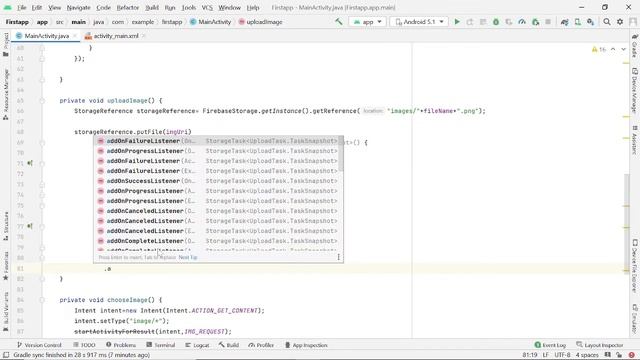Viewport: 640px width, 360px height.
Task: Change the UTF-8 file encoding
Action: pyautogui.click(x=562, y=355)
